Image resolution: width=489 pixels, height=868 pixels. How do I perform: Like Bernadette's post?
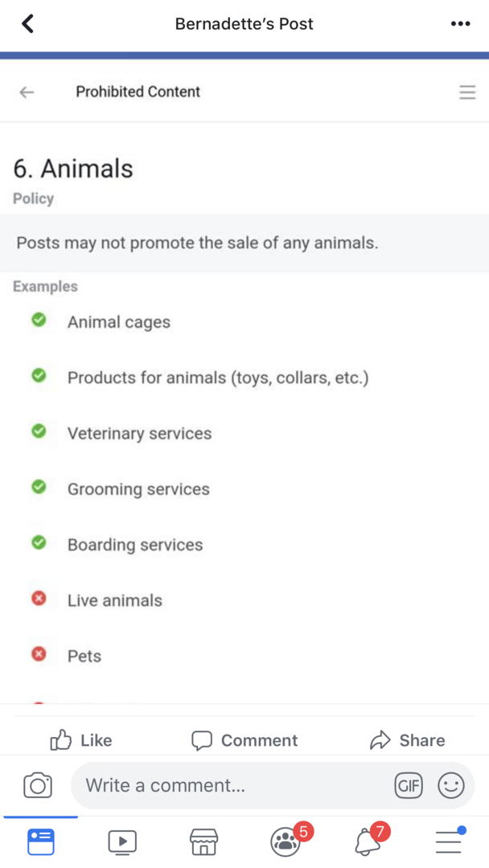pos(81,740)
